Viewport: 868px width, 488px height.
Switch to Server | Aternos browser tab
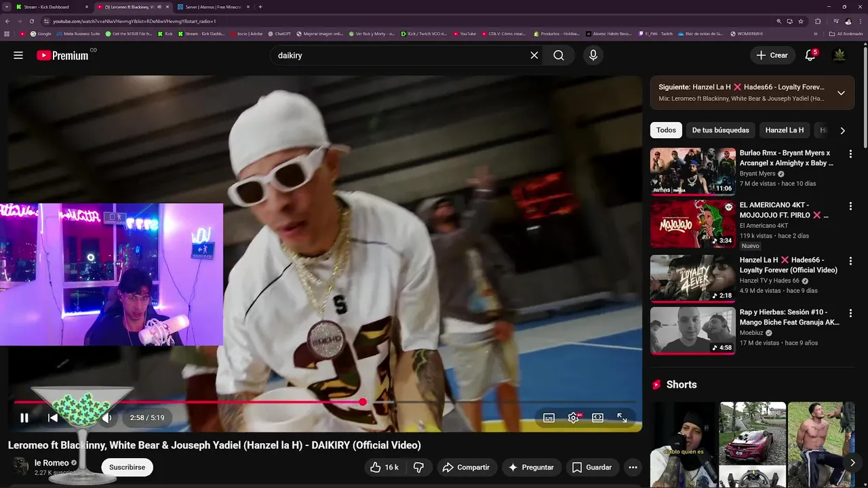pyautogui.click(x=214, y=7)
